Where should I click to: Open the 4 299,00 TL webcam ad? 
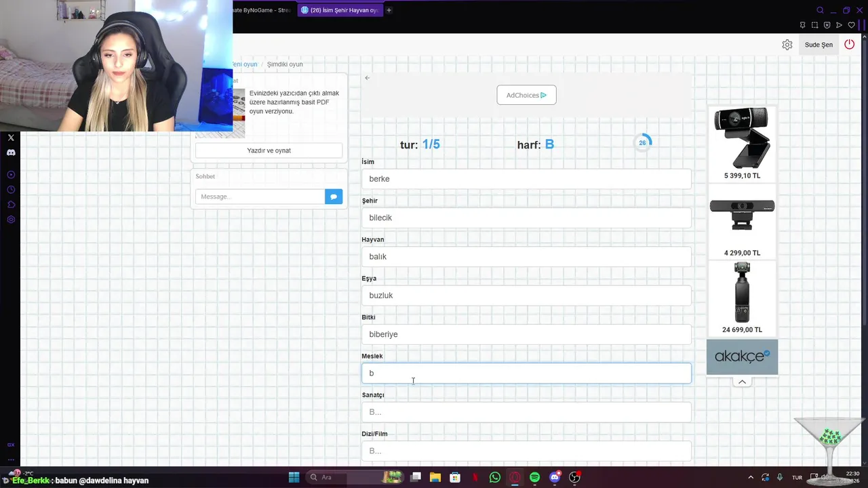(742, 222)
